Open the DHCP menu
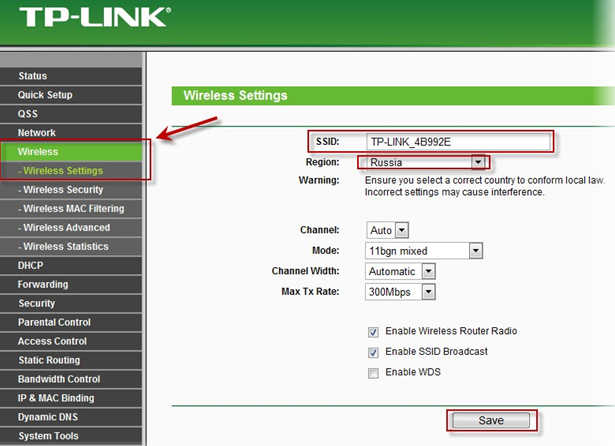This screenshot has height=446, width=615. [71, 266]
